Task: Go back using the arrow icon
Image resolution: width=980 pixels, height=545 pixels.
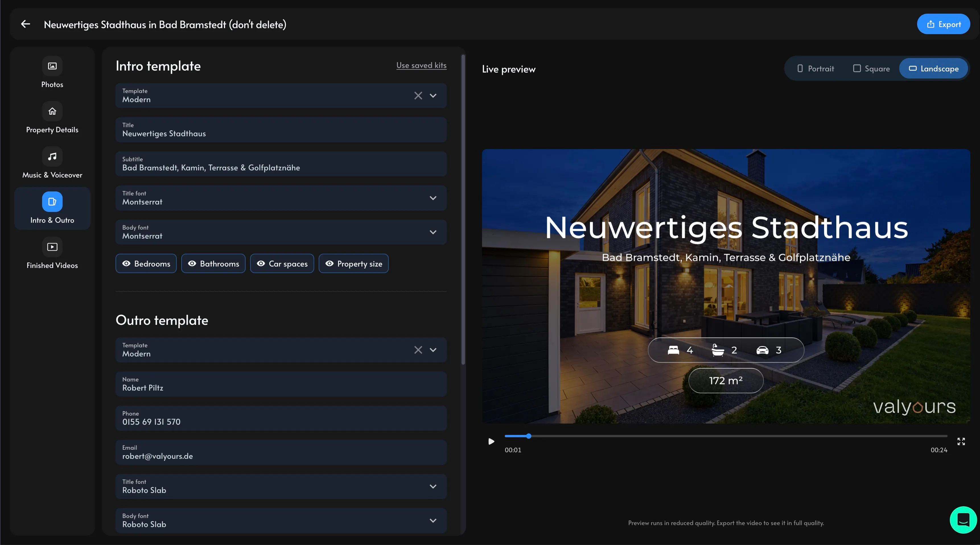Action: pos(26,24)
